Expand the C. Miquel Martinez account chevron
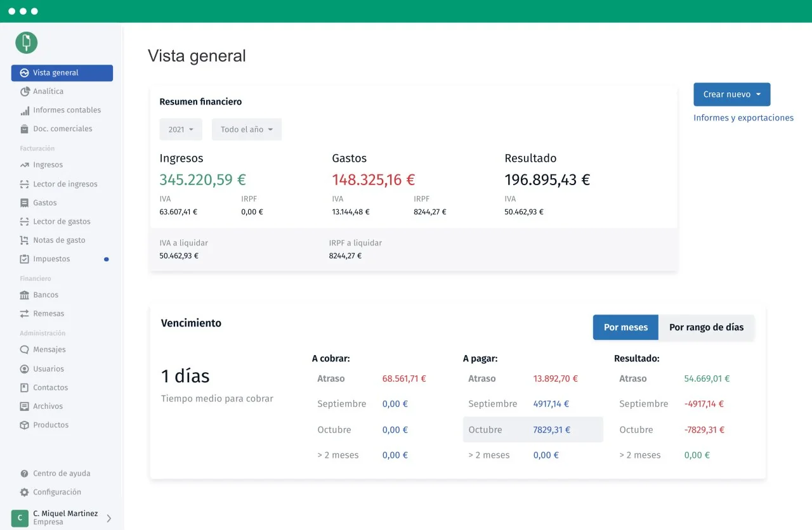 coord(108,518)
